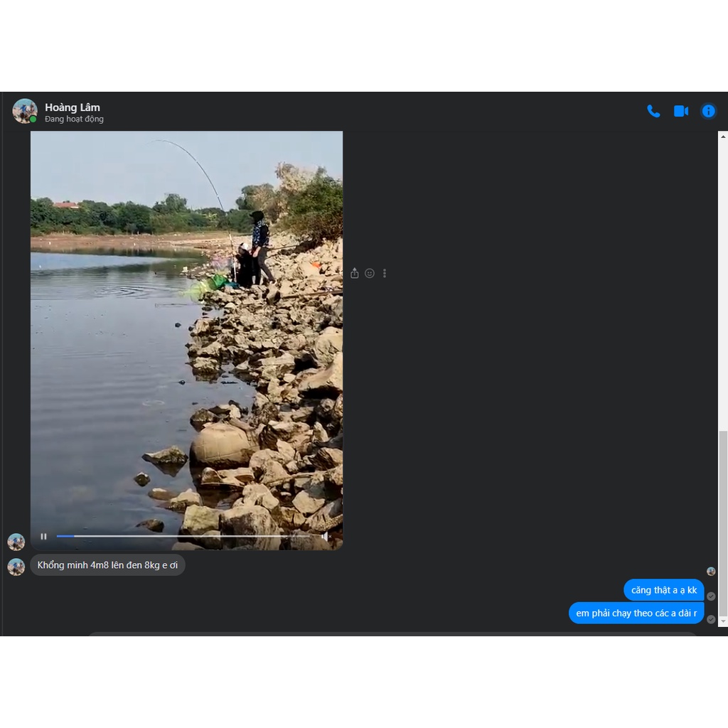Start a voice call with Hoàng Lâm
728x728 pixels.
(x=653, y=111)
